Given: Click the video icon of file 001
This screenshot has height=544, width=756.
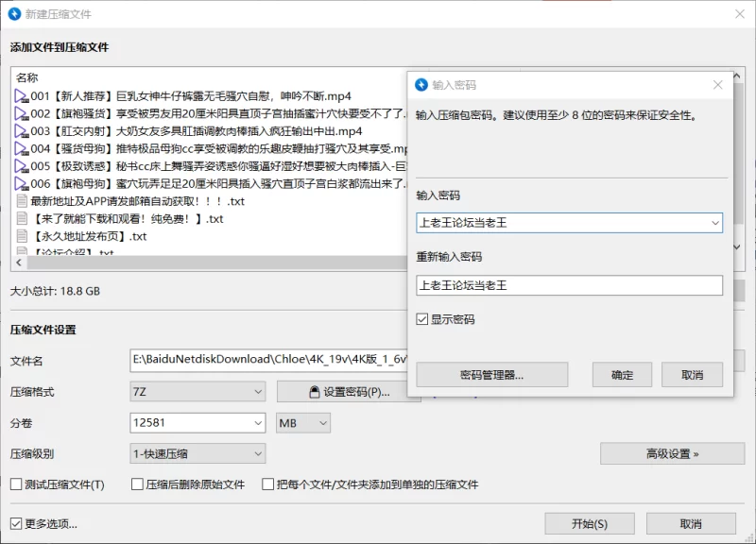Looking at the screenshot, I should click(21, 96).
